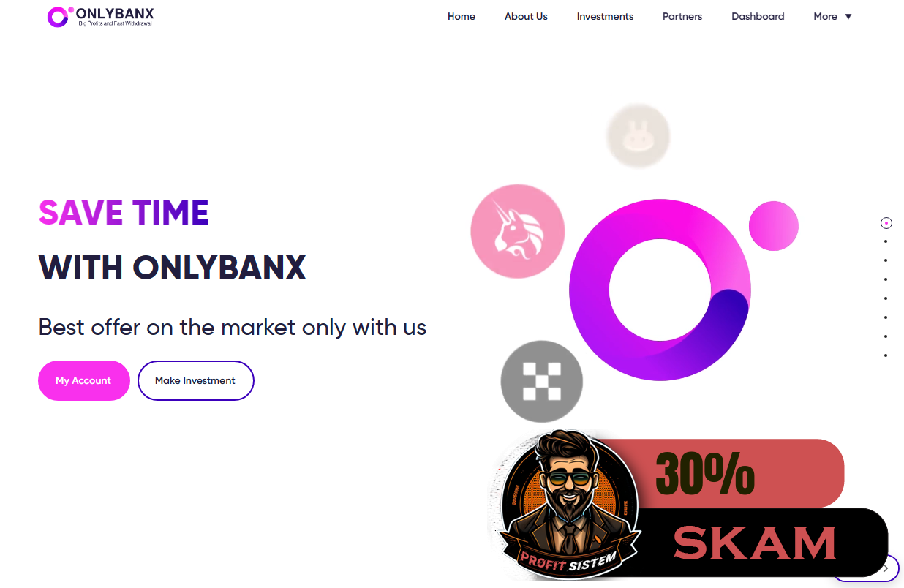
Task: Expand the More dropdown menu
Action: (832, 16)
